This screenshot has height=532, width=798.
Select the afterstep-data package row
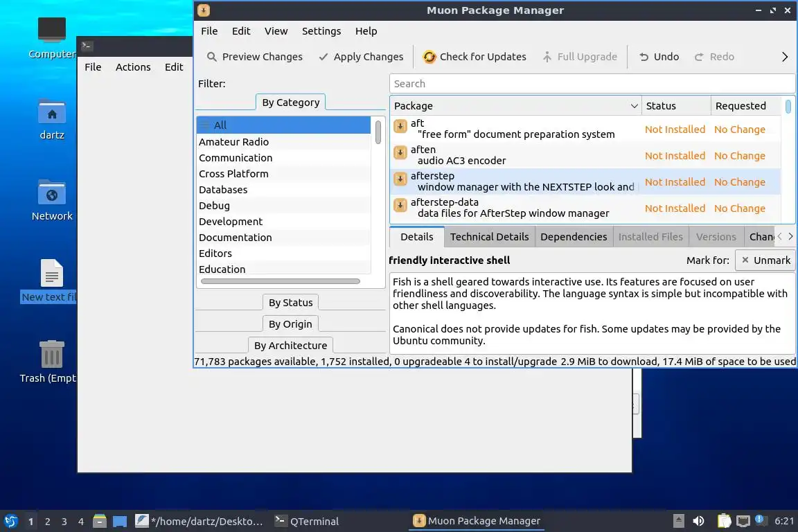coord(585,209)
